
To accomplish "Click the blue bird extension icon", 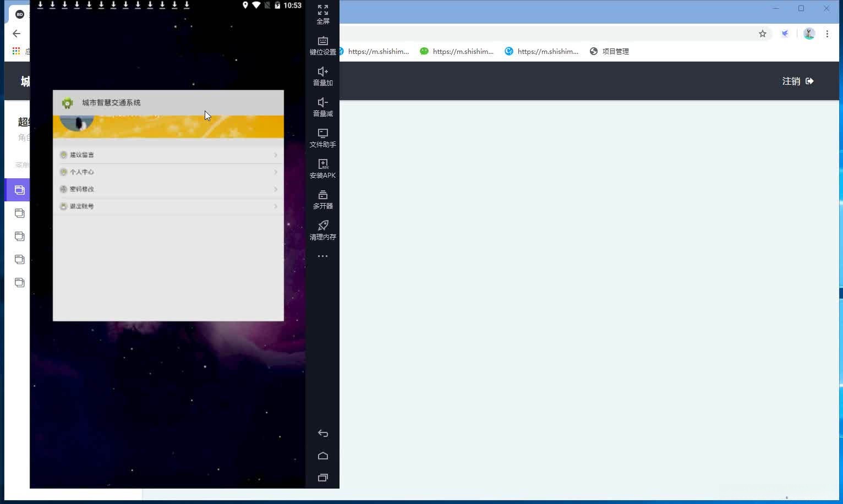I will point(785,34).
